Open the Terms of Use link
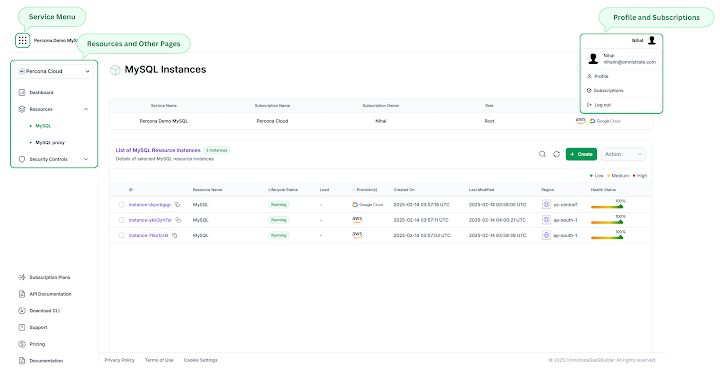Viewport: 720px width, 376px height. point(159,360)
